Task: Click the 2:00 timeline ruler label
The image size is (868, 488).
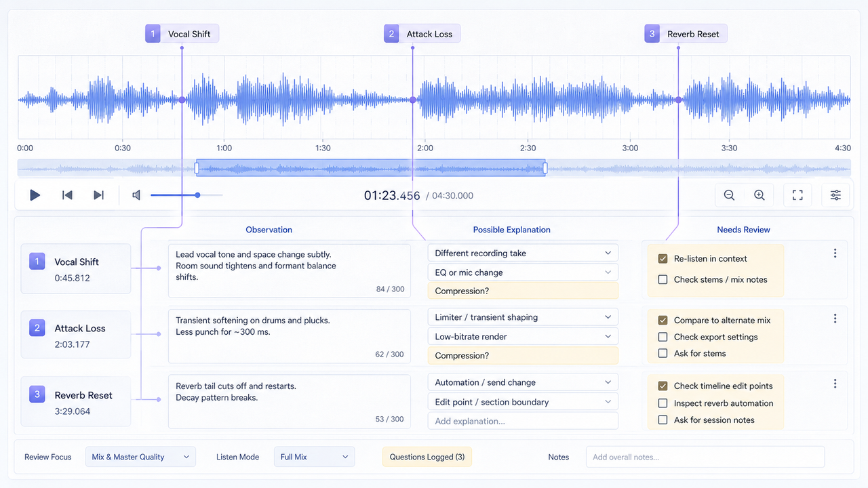Action: pos(425,148)
